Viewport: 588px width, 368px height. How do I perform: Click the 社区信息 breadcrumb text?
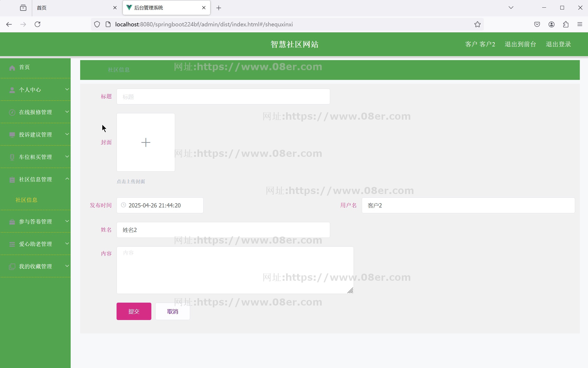click(x=119, y=70)
